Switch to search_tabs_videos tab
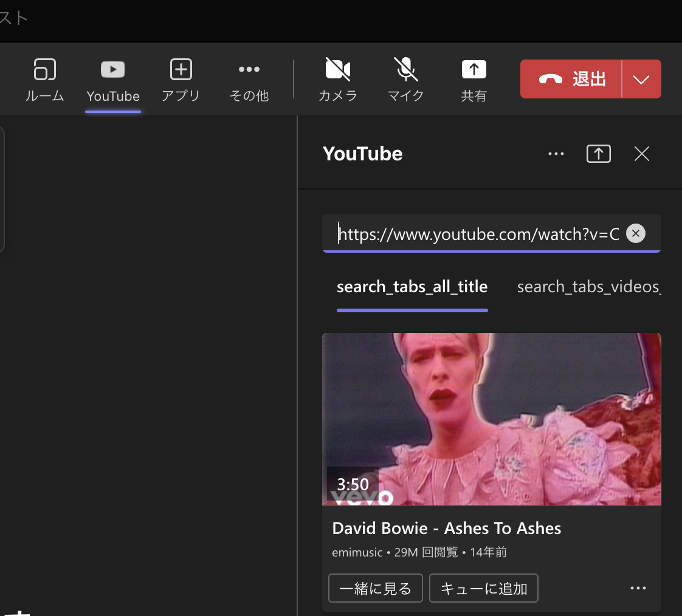 coord(589,287)
